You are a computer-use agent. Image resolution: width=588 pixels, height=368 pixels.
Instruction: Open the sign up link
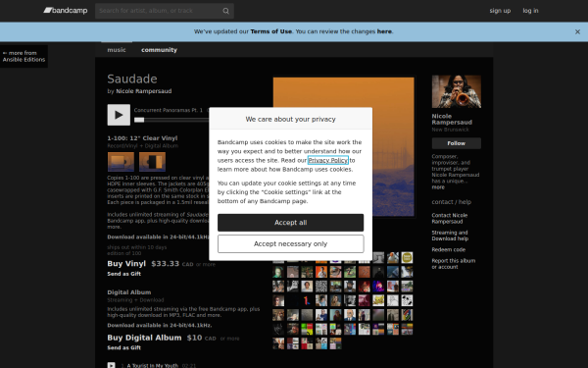click(500, 11)
